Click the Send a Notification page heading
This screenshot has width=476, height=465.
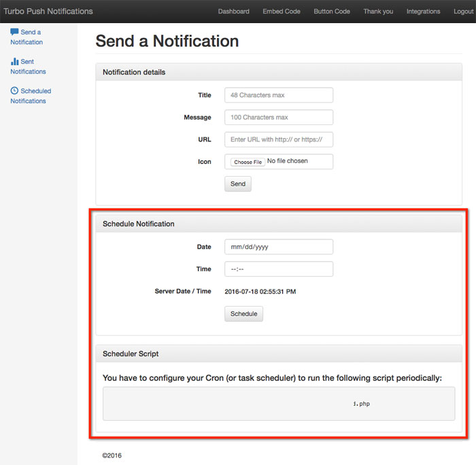167,41
